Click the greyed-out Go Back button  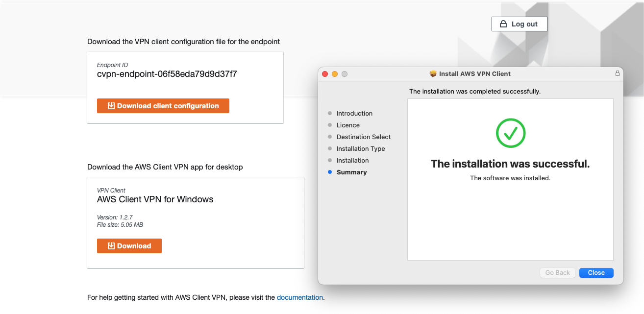point(558,273)
